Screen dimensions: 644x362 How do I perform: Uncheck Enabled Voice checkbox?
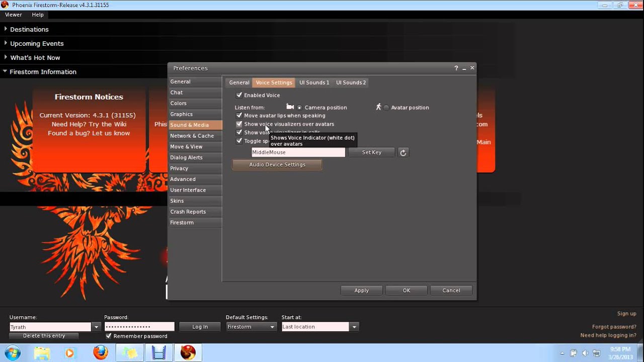pyautogui.click(x=239, y=95)
